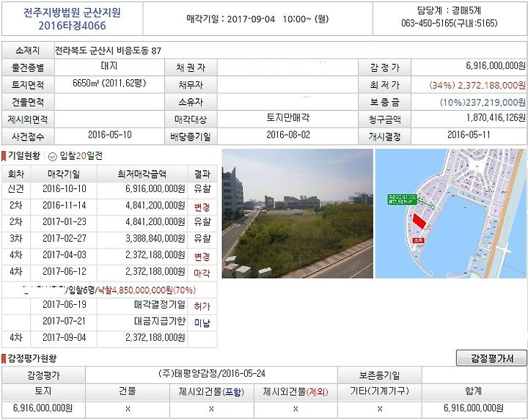
Task: Select the red parcel marker on map
Action: (x=419, y=221)
